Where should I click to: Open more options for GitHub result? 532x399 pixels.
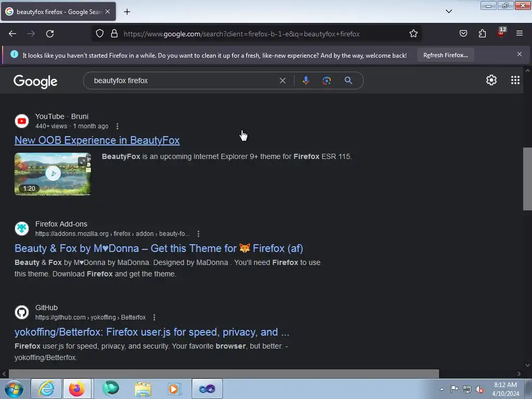[x=154, y=317]
